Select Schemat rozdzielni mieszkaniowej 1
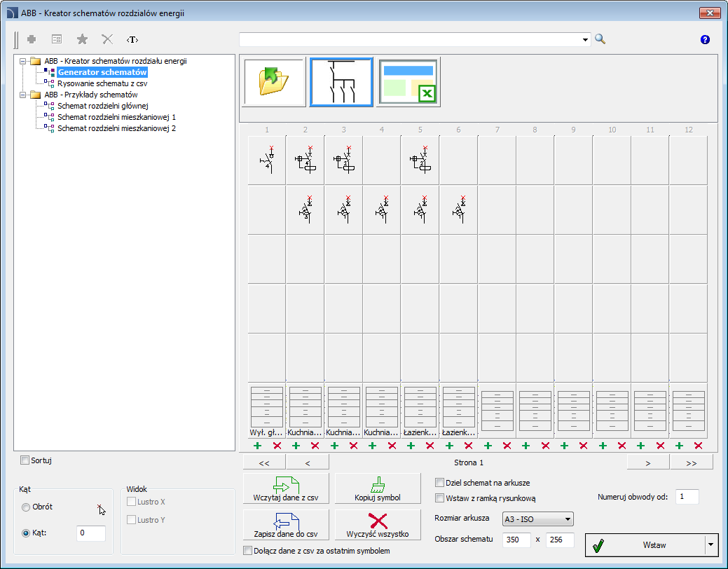Viewport: 728px width, 569px height. coord(116,117)
